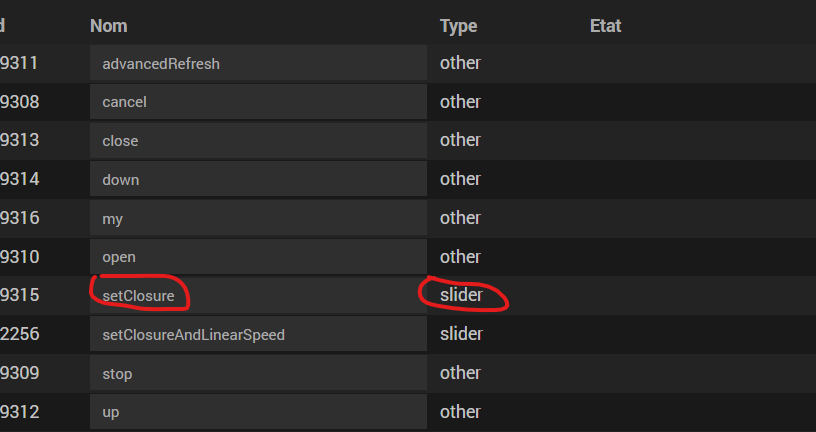Click the other type in advancedRefresh row
The height and width of the screenshot is (432, 816).
(x=460, y=63)
